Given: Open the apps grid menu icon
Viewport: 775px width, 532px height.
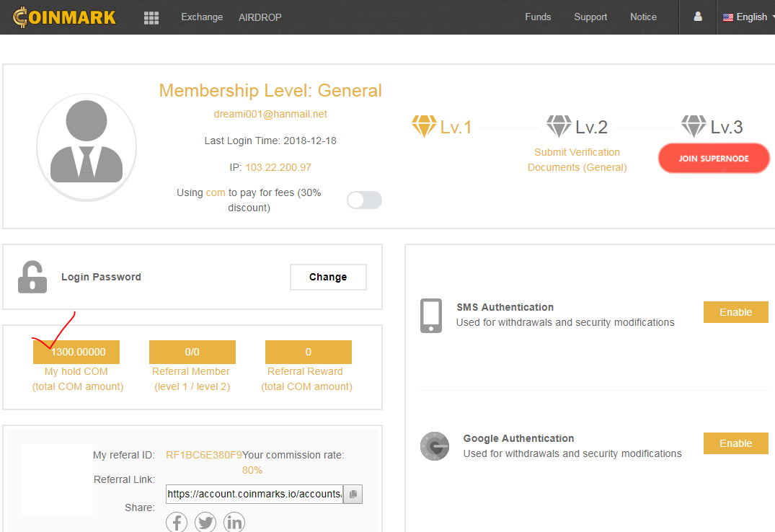Looking at the screenshot, I should tap(151, 17).
